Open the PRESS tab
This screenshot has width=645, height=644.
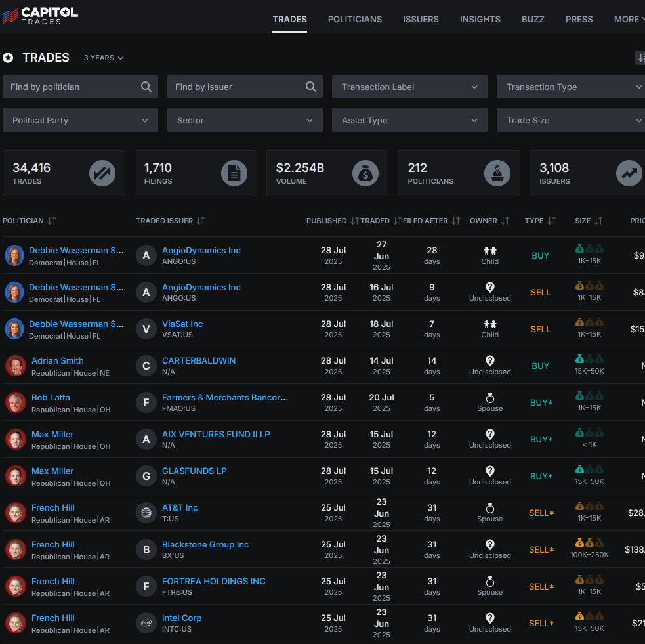[579, 19]
